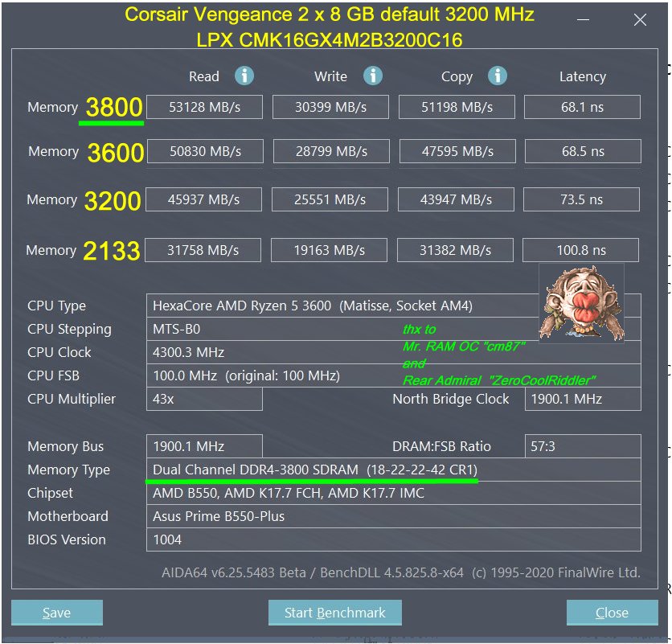Image resolution: width=672 pixels, height=644 pixels.
Task: Click the Write column header
Action: (330, 76)
